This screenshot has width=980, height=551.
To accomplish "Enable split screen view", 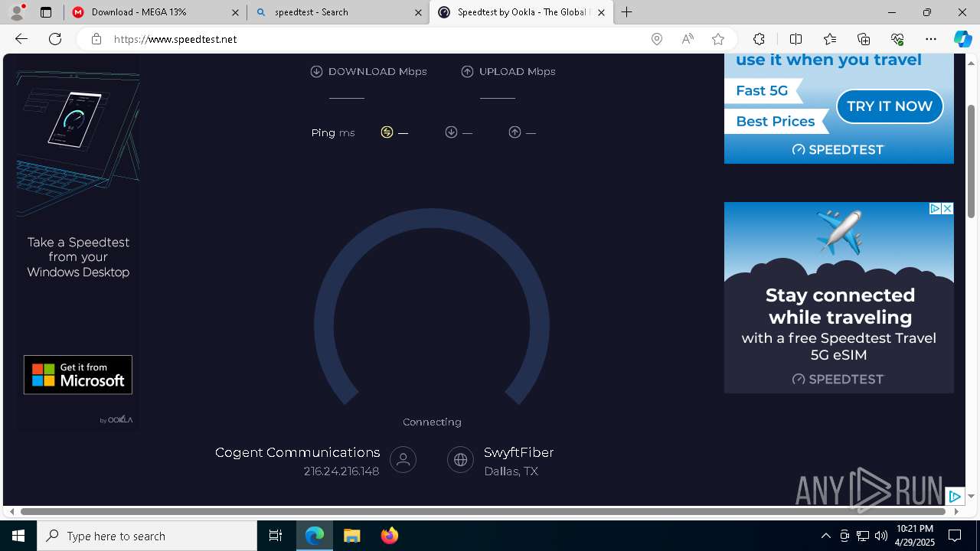I will pyautogui.click(x=795, y=39).
